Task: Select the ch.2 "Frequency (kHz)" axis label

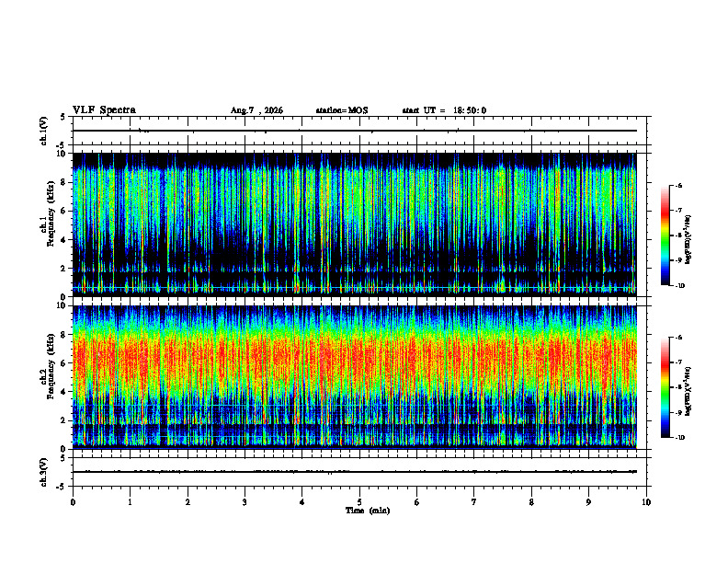Action: click(51, 366)
